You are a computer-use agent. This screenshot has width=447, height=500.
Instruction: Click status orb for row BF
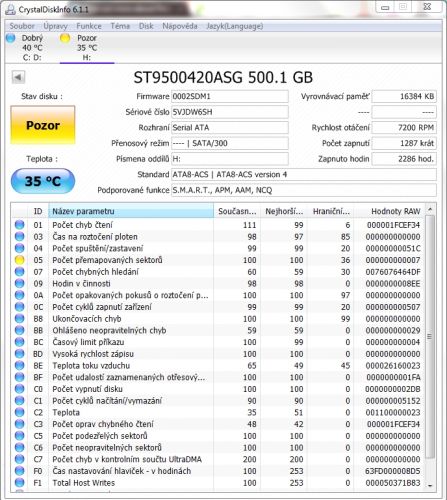20,377
